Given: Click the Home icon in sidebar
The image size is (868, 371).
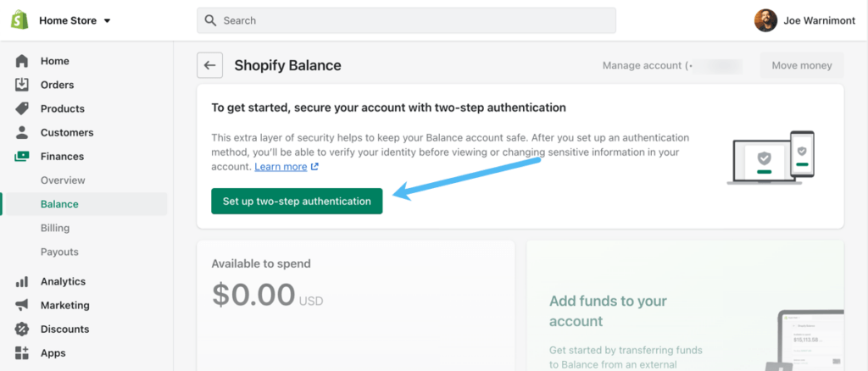Looking at the screenshot, I should pos(22,61).
